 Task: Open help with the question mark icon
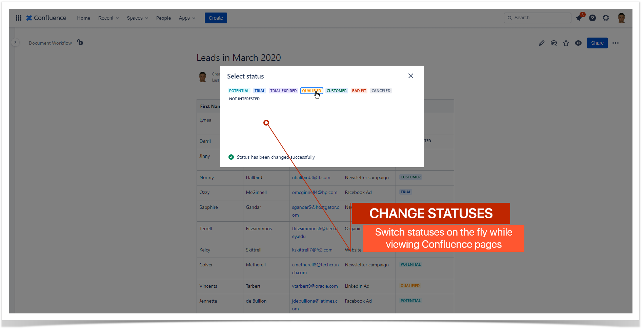point(592,18)
